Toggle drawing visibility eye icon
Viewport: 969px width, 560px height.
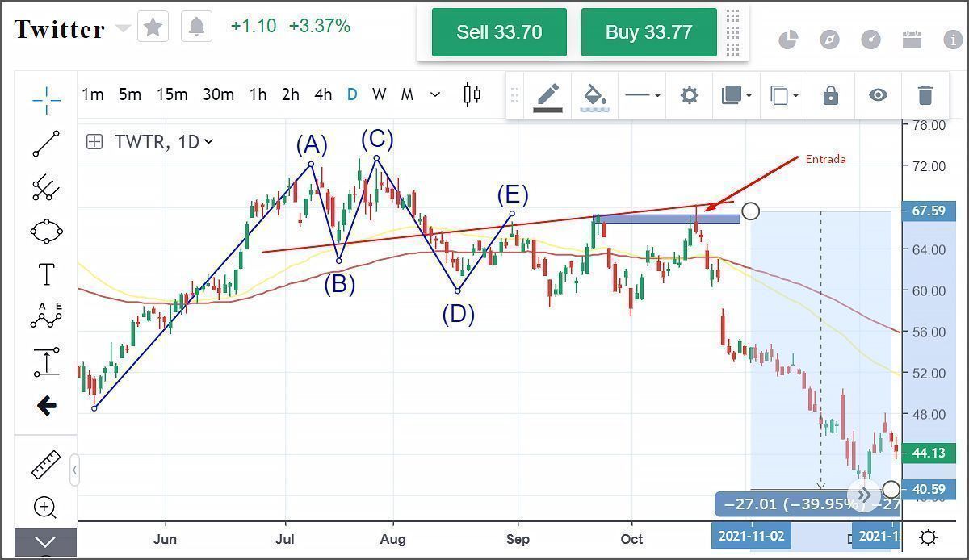coord(878,95)
